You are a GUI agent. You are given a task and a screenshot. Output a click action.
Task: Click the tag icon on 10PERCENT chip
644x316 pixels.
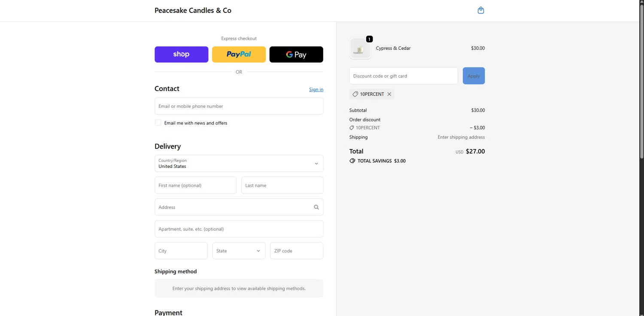click(355, 94)
